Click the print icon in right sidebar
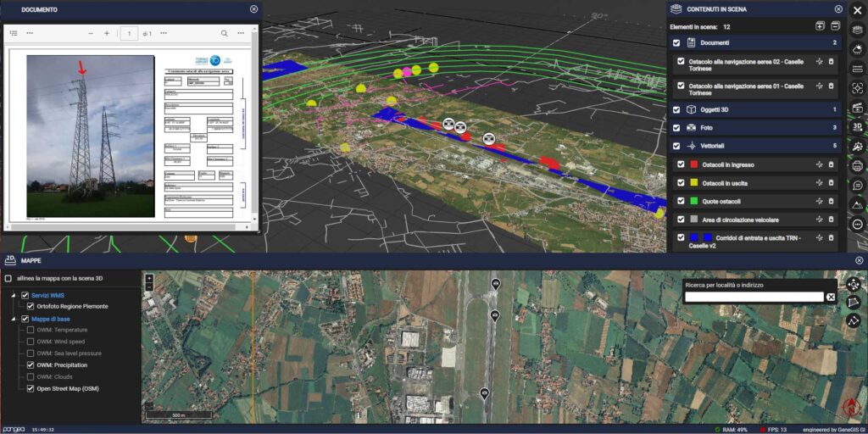This screenshot has height=434, width=868. [x=857, y=166]
